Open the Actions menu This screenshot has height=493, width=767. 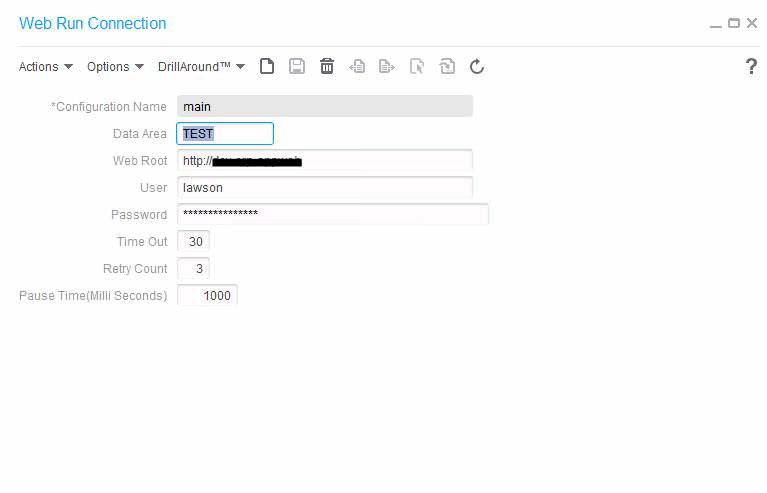click(x=46, y=67)
